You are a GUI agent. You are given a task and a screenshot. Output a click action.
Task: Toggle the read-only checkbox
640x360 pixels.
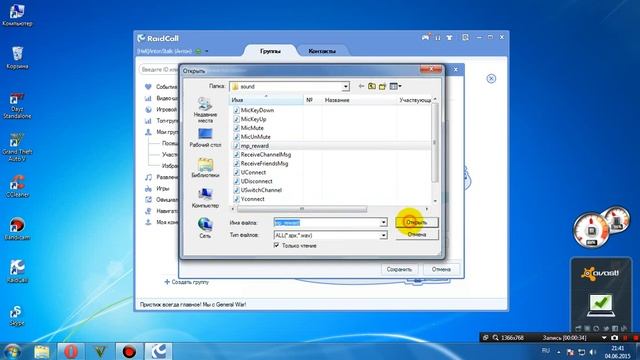pos(276,245)
